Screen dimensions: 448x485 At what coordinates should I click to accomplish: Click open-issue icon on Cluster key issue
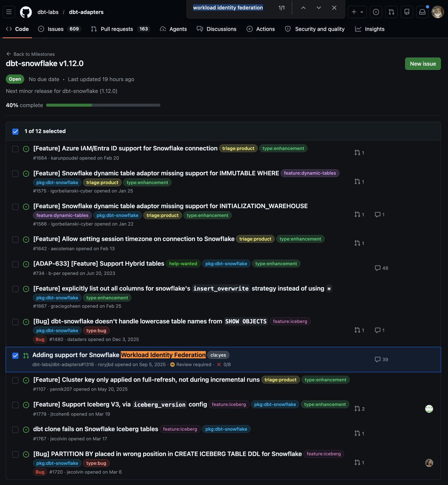pos(26,380)
